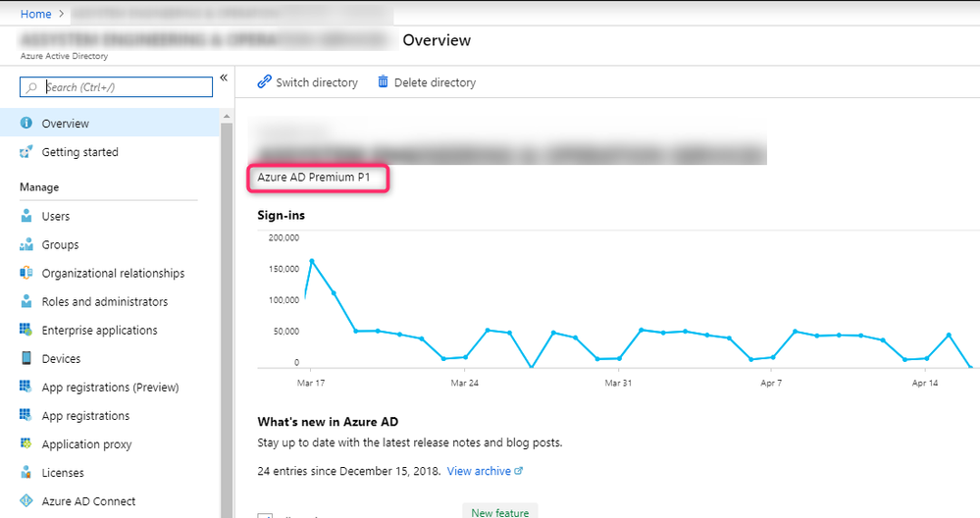Click the sign-ins peak data point near Mar 17
This screenshot has width=980, height=518.
point(311,261)
